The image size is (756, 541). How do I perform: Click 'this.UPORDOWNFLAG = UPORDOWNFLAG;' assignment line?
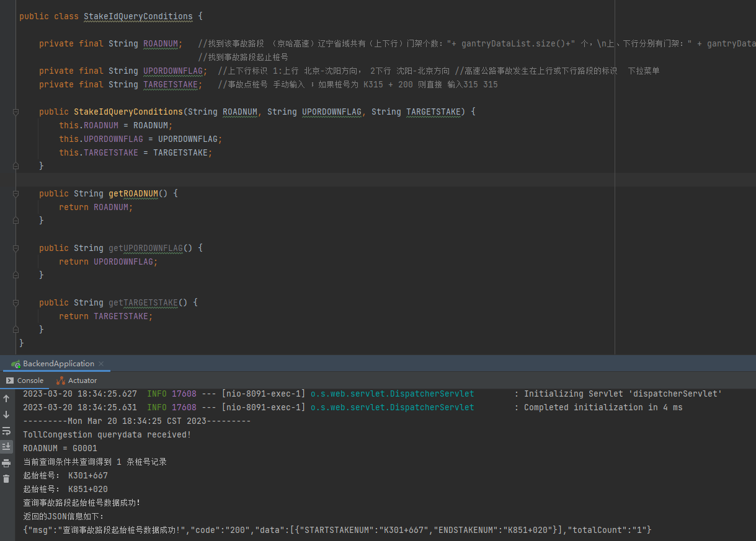[x=141, y=139]
